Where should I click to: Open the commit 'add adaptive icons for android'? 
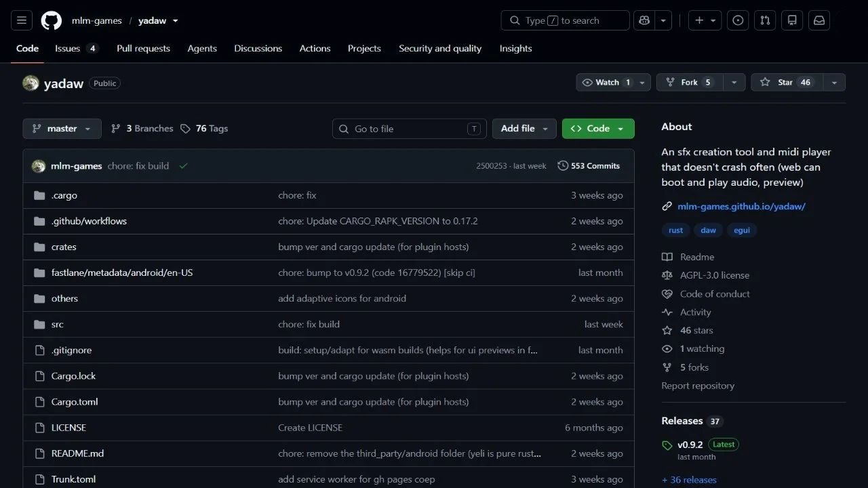point(342,298)
